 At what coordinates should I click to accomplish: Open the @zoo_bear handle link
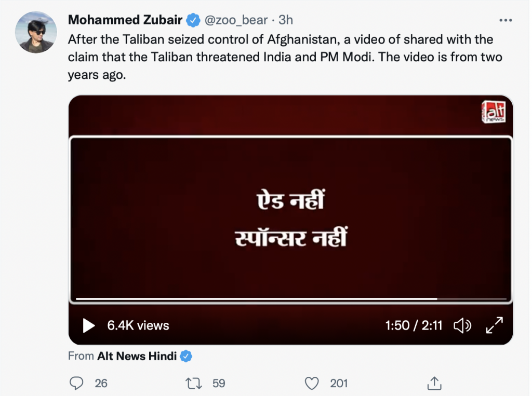[236, 20]
